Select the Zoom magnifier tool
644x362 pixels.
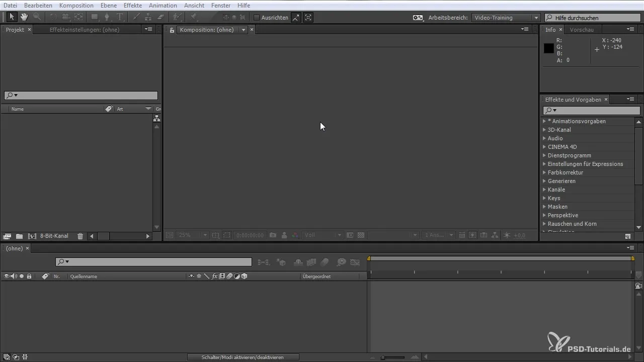click(x=37, y=17)
